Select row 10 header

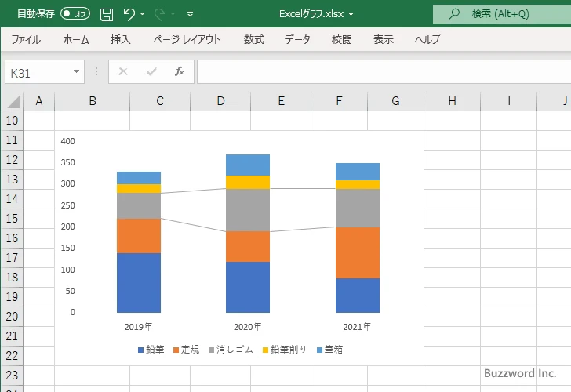click(x=12, y=121)
